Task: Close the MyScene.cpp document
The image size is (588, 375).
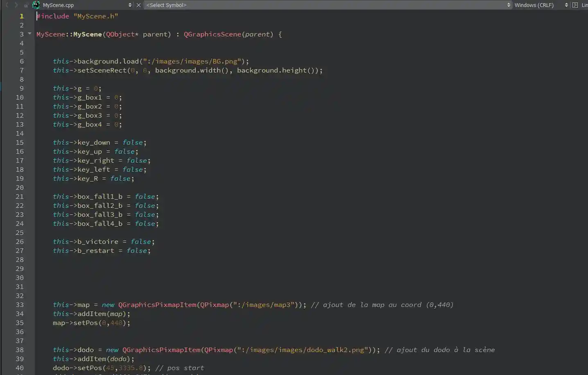Action: click(138, 5)
